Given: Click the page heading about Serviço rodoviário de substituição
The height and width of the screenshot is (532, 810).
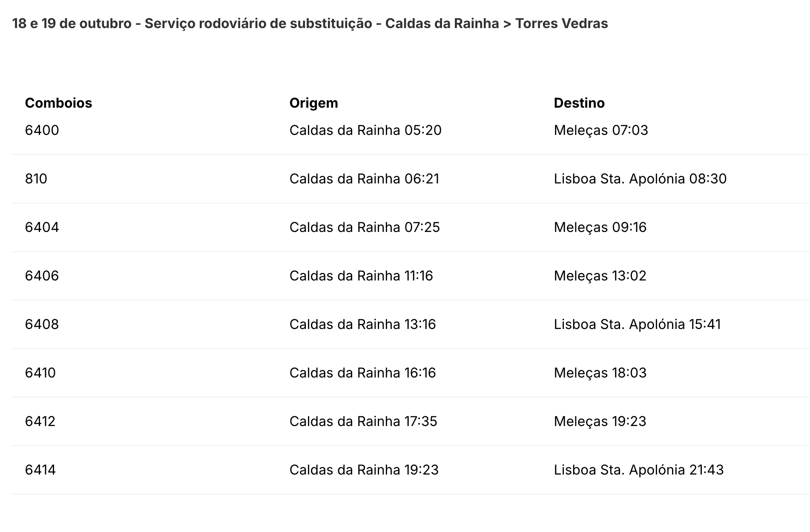Looking at the screenshot, I should pyautogui.click(x=310, y=23).
